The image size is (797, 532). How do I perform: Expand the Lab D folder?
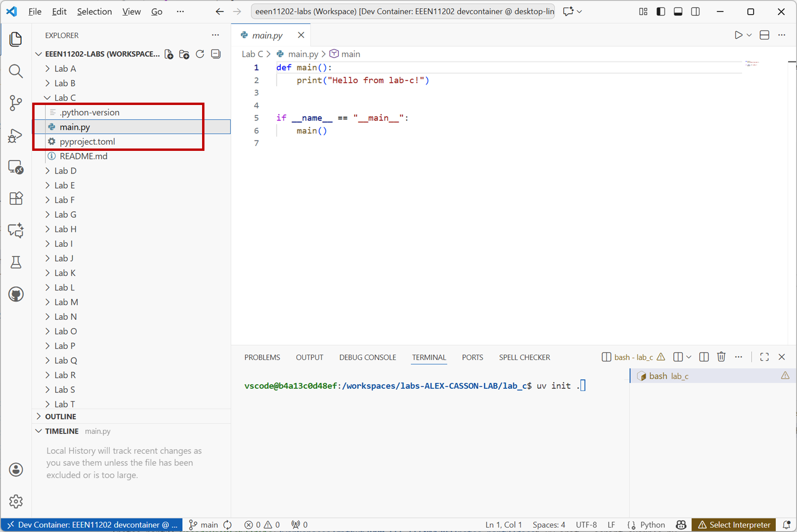[x=65, y=171]
